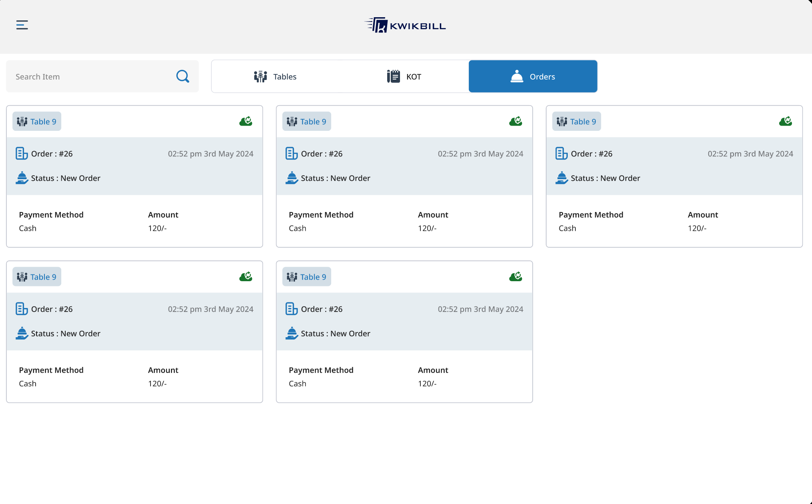Click order document icon on bottom-left card
Screen dimensions: 812x504
coord(22,309)
